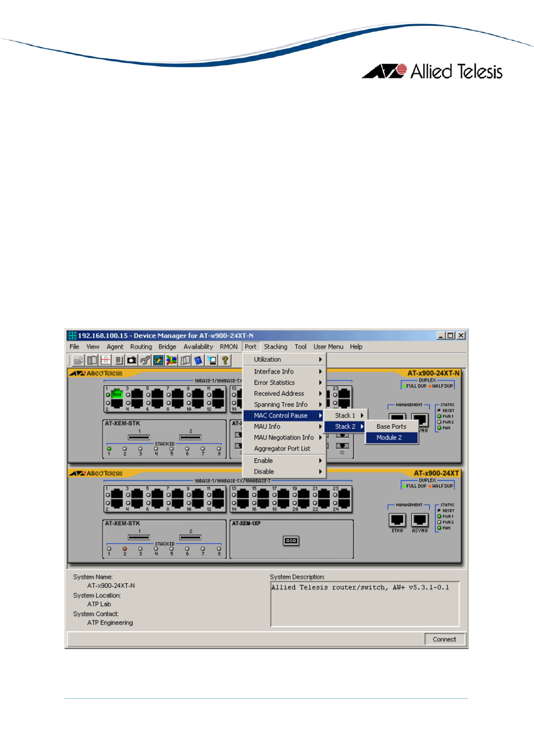Click the Connect button

444,639
